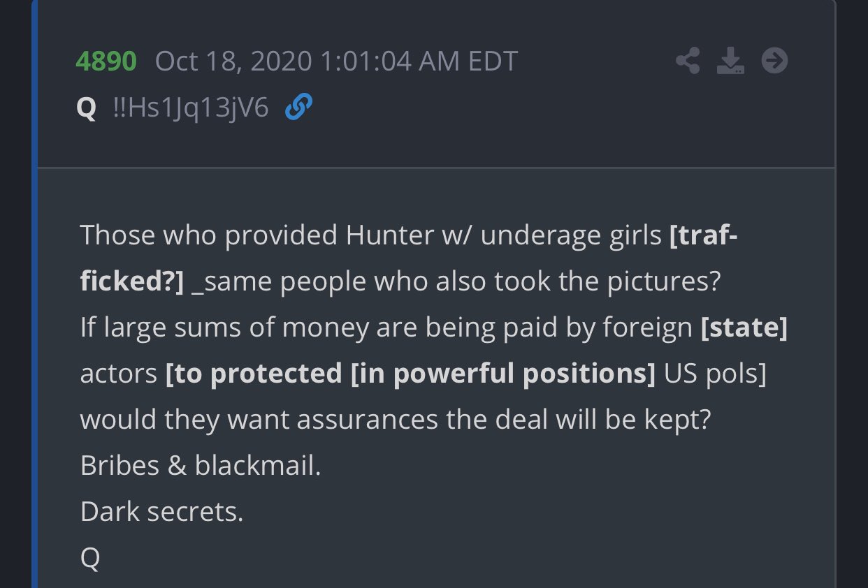Go to the post via the circled arrow icon

774,61
